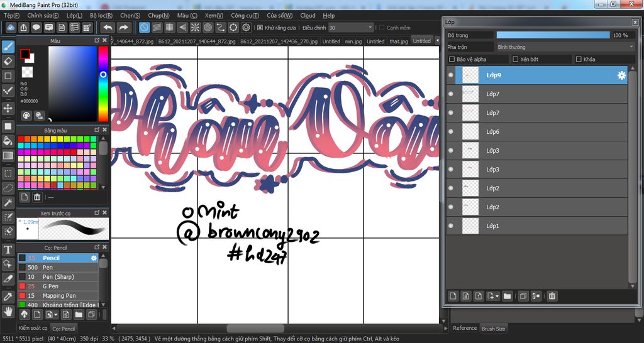This screenshot has height=343, width=644.
Task: Hide the Lớp6 layer visibility
Action: pyautogui.click(x=451, y=132)
